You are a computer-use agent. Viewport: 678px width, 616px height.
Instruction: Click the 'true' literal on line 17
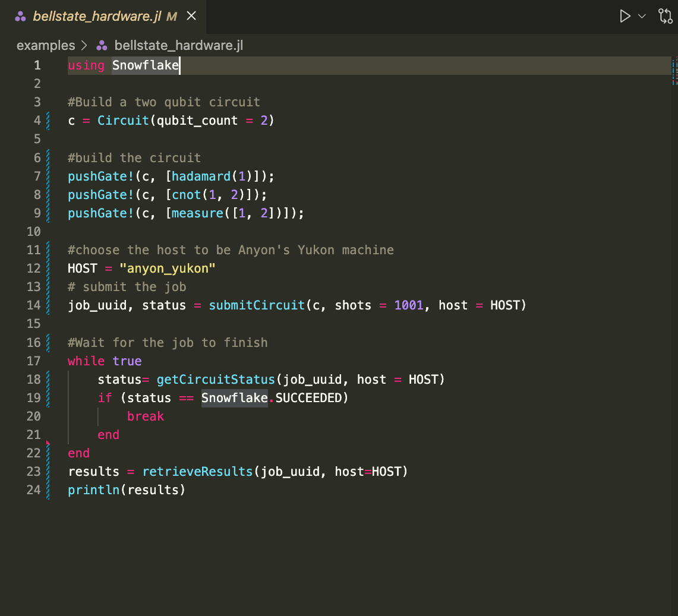(127, 361)
